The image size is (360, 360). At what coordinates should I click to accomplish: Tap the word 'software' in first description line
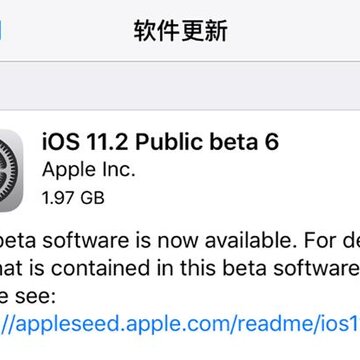[x=85, y=240]
